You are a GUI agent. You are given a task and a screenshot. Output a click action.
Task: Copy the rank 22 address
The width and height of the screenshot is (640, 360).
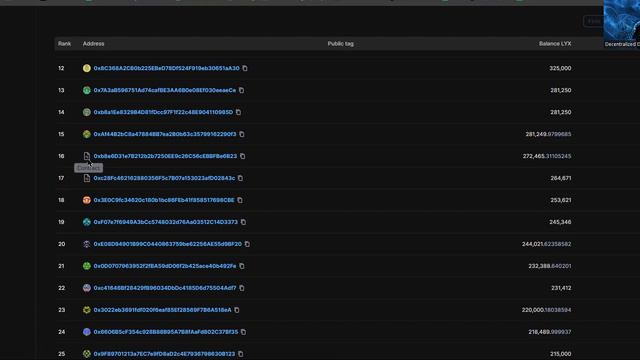point(242,288)
